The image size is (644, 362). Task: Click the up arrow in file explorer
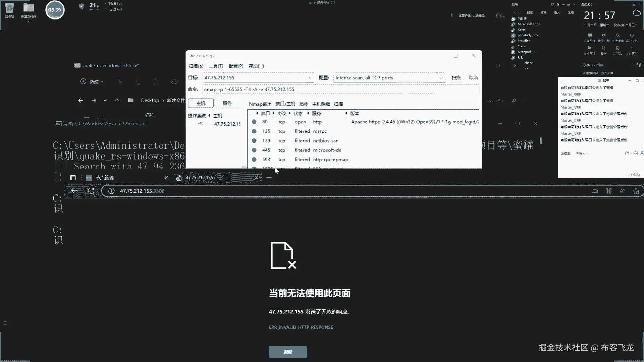click(x=117, y=100)
